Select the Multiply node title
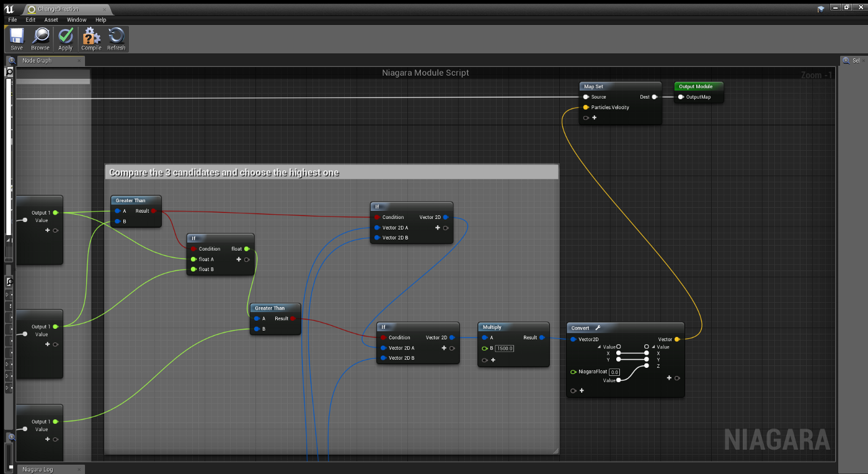868x474 pixels. click(492, 327)
